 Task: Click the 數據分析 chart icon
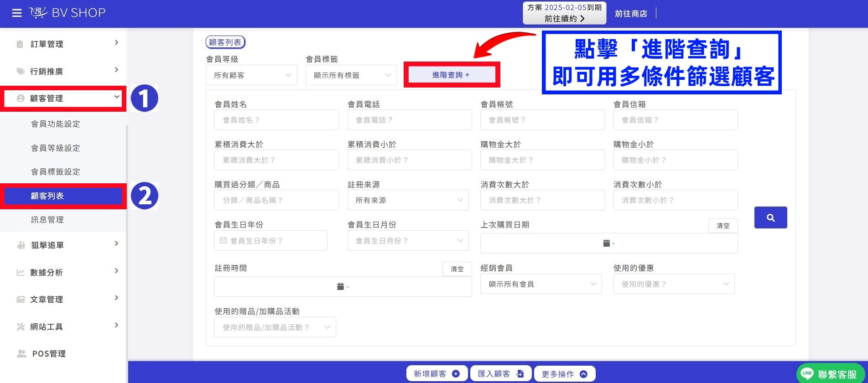point(21,272)
